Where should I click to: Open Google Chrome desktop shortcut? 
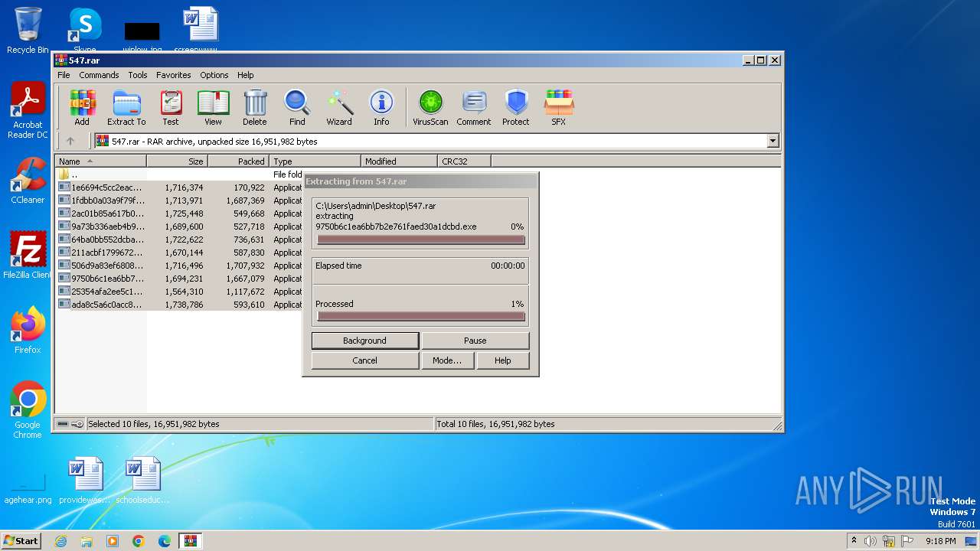[x=28, y=410]
